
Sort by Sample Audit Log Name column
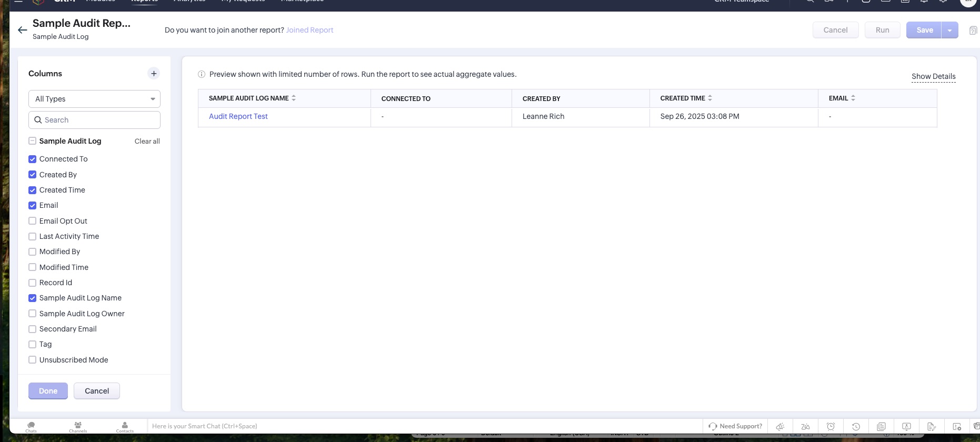point(294,98)
